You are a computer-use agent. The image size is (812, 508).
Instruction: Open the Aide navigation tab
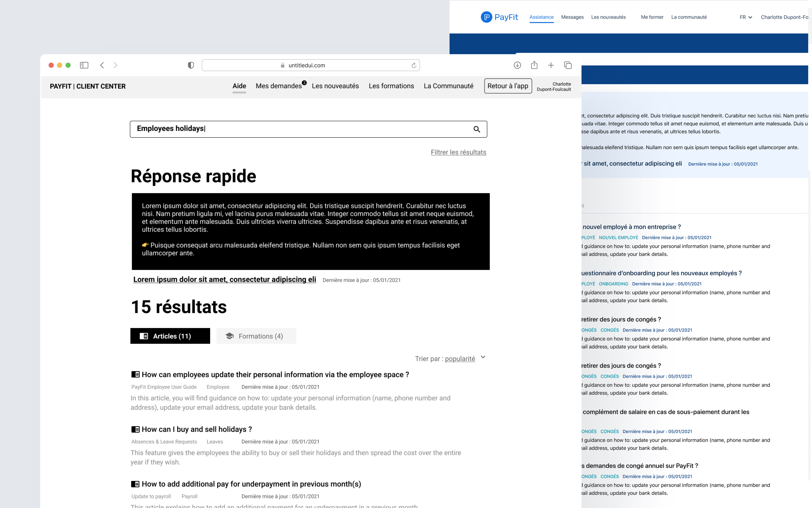pos(239,86)
